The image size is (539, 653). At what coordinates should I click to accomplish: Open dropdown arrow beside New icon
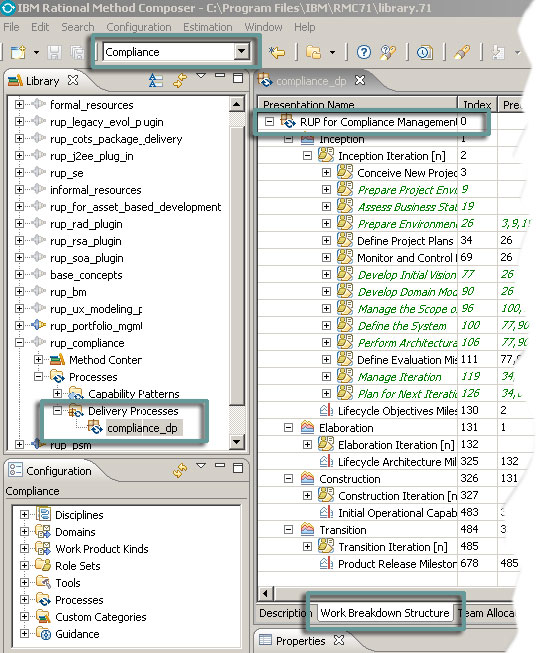click(37, 52)
